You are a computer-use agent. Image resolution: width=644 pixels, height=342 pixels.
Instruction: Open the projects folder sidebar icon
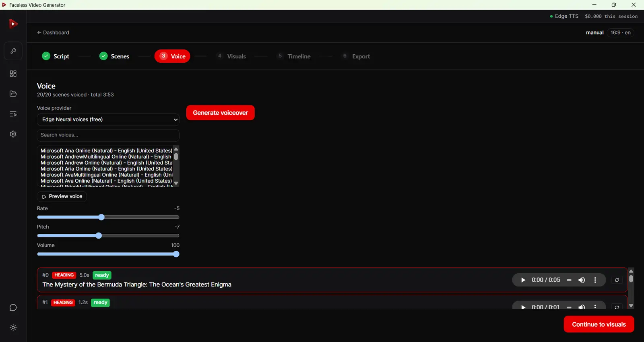(x=13, y=94)
